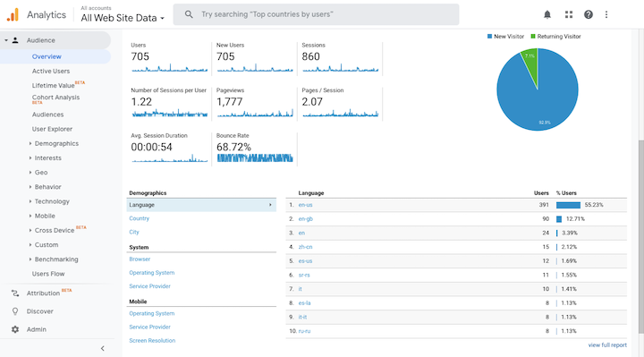The image size is (644, 357).
Task: Click the search magnifier icon
Action: [189, 14]
